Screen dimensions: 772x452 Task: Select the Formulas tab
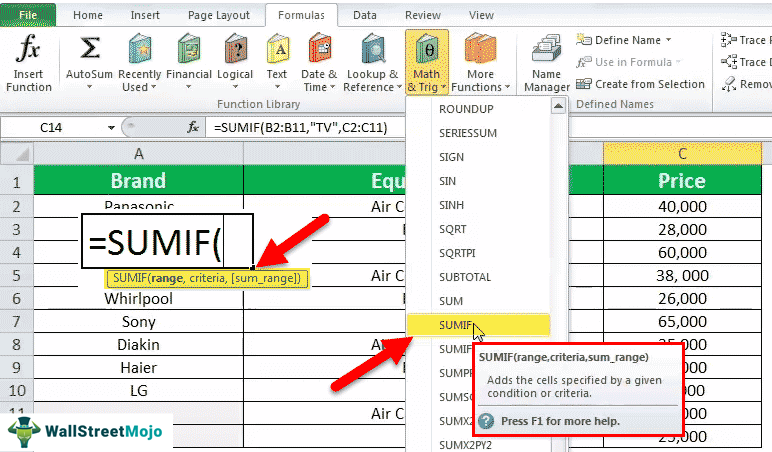(301, 15)
